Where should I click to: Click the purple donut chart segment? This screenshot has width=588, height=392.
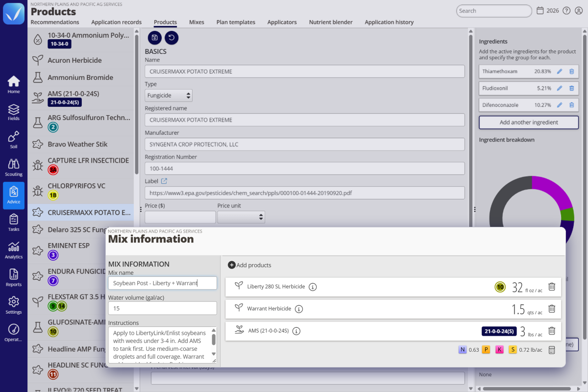coord(554,191)
